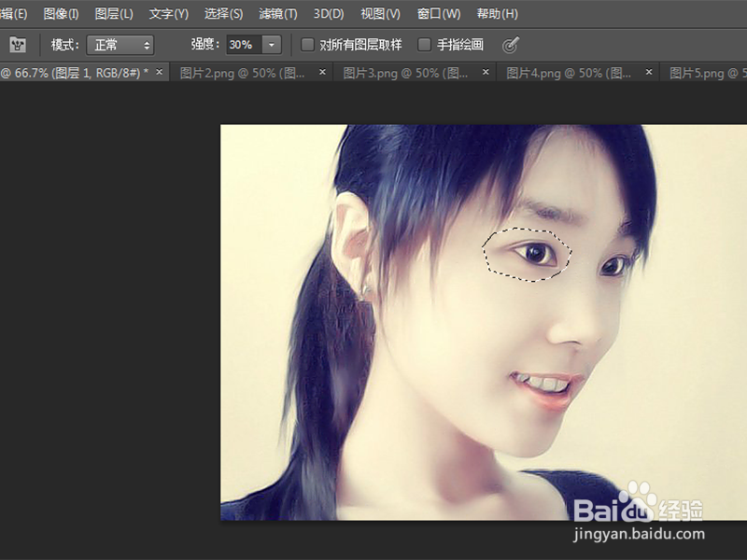Open the 窗口(W) menu
The width and height of the screenshot is (747, 560).
tap(439, 14)
